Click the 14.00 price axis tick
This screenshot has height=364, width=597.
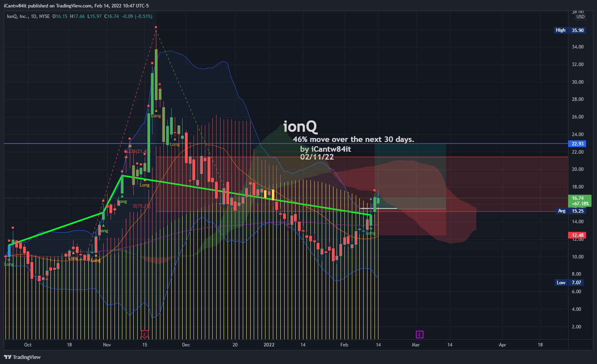pyautogui.click(x=577, y=222)
